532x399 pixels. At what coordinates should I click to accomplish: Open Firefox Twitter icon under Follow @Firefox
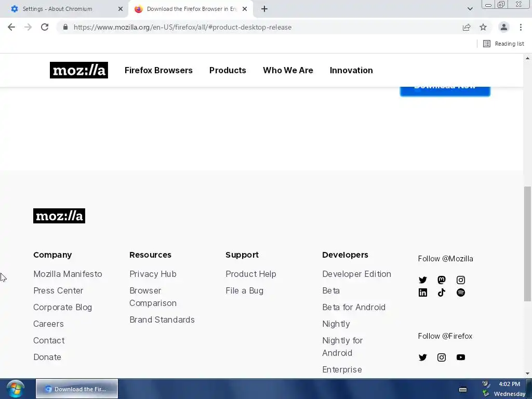tap(422, 357)
